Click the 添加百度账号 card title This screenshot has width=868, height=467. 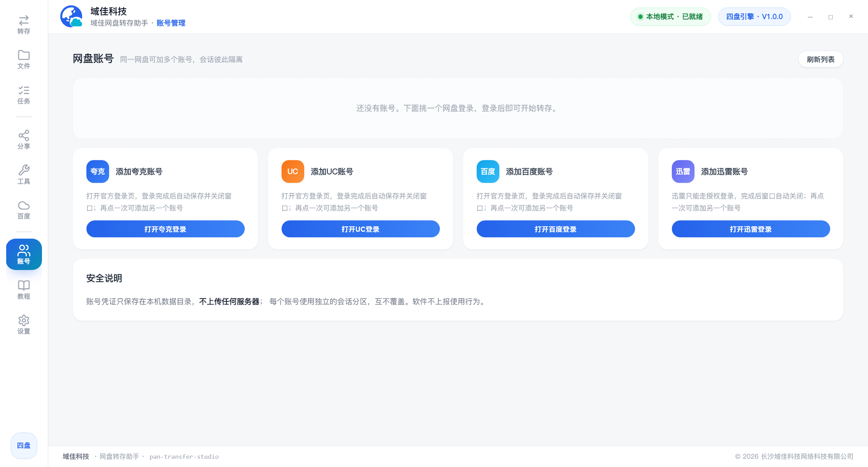pos(529,171)
